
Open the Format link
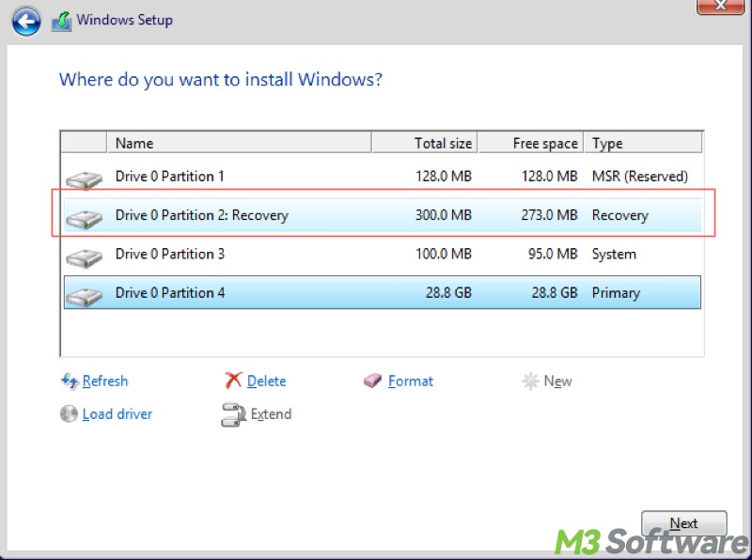[x=411, y=381]
